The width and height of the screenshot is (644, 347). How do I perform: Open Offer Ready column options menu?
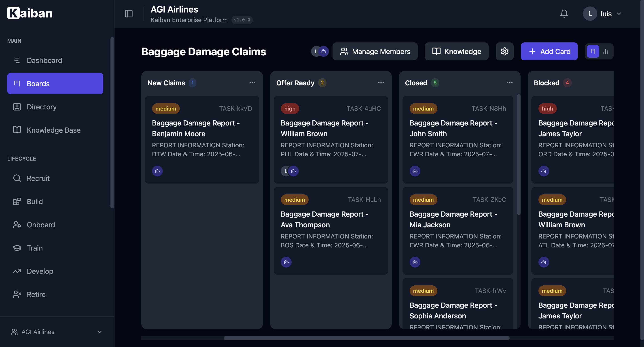pos(381,83)
